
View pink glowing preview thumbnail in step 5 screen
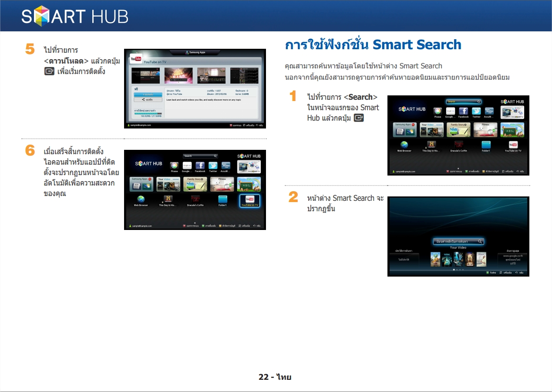[178, 75]
